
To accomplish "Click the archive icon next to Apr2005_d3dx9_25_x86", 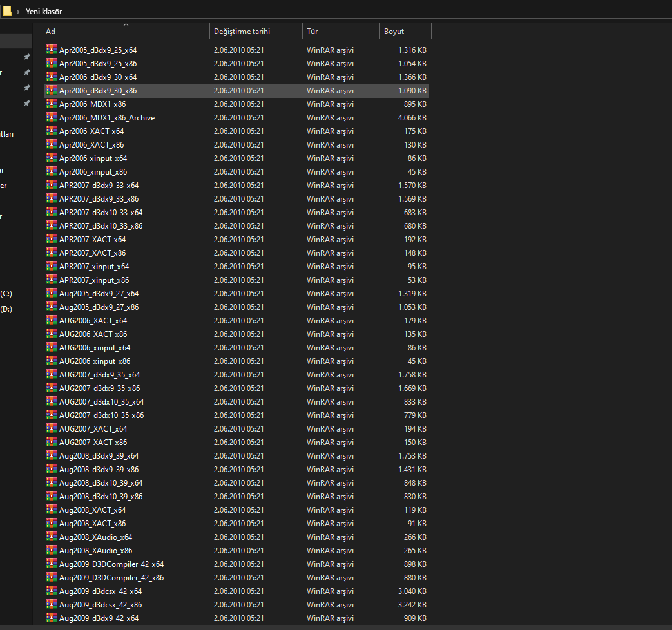I will (52, 63).
